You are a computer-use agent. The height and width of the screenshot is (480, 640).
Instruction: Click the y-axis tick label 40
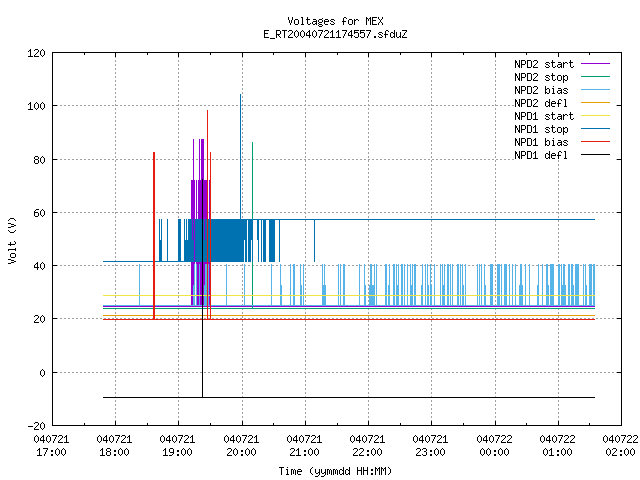pos(39,266)
